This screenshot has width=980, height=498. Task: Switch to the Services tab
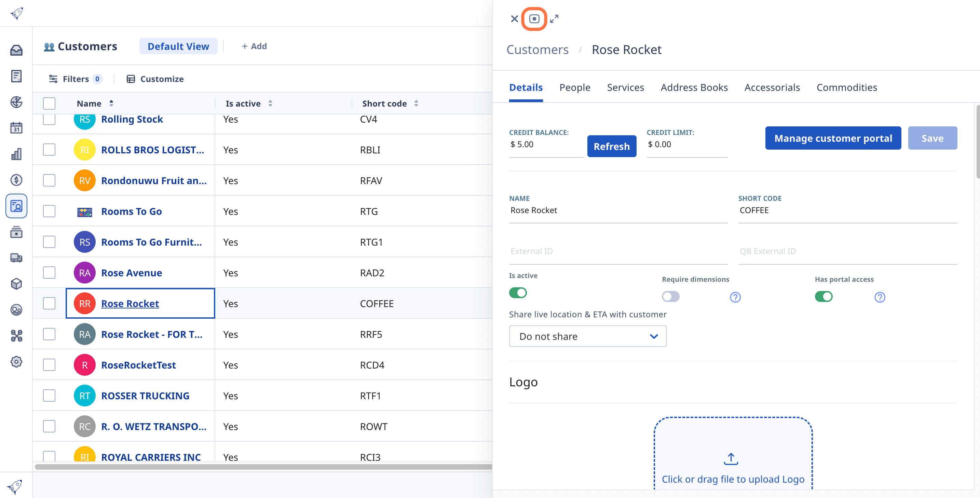625,87
